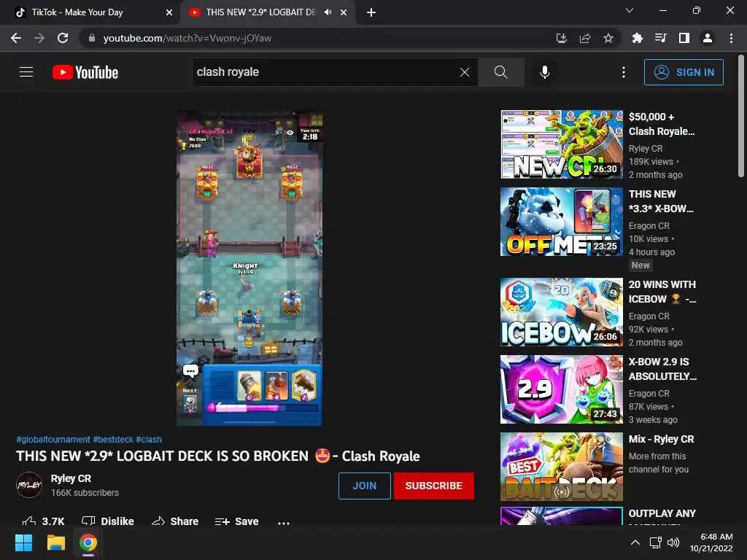
Task: Mute the YouTube tab audio icon
Action: (x=328, y=12)
